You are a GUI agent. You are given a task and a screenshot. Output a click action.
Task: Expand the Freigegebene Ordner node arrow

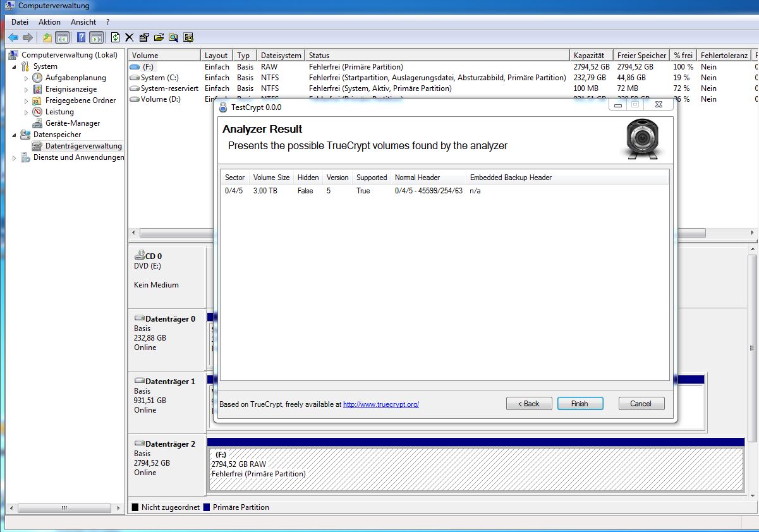pyautogui.click(x=27, y=100)
